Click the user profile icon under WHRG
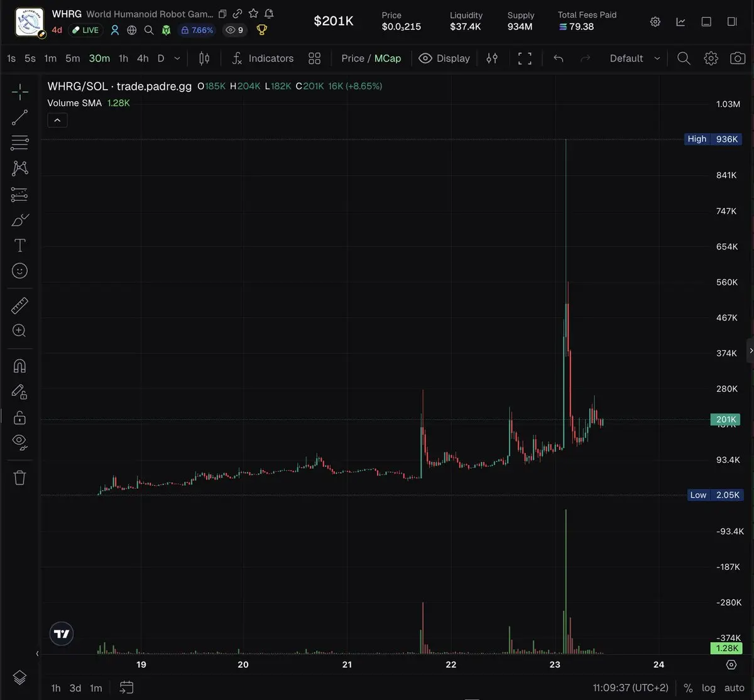 [115, 30]
